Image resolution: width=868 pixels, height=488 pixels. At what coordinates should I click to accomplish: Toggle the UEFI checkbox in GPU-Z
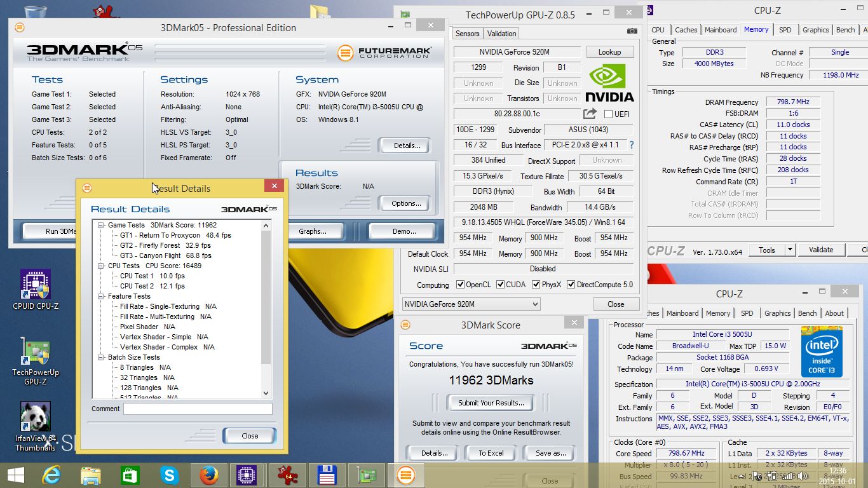tap(608, 114)
